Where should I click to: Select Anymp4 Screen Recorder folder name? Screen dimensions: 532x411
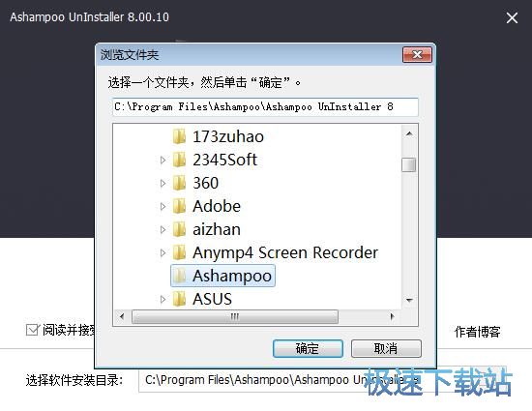point(285,252)
